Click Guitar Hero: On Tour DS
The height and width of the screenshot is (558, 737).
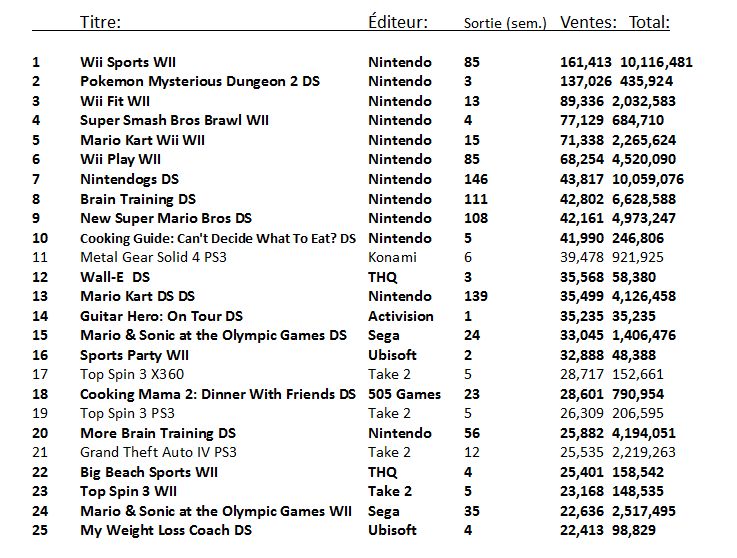161,316
